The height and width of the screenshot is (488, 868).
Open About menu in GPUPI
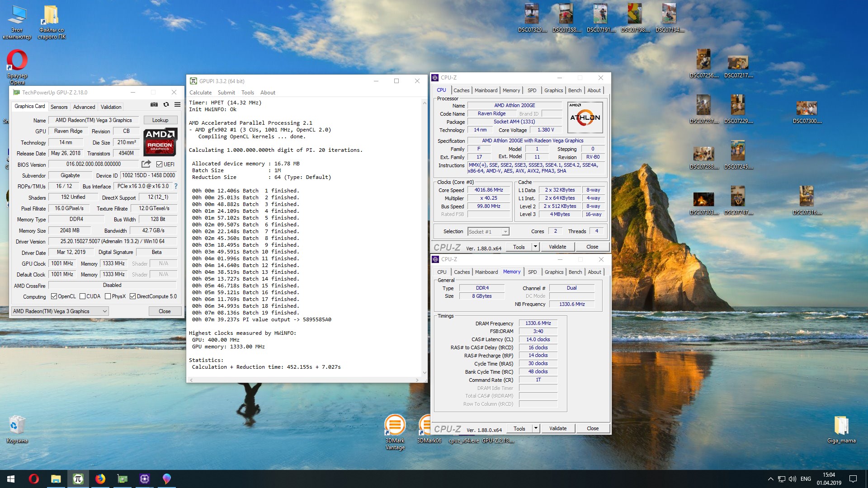tap(268, 93)
